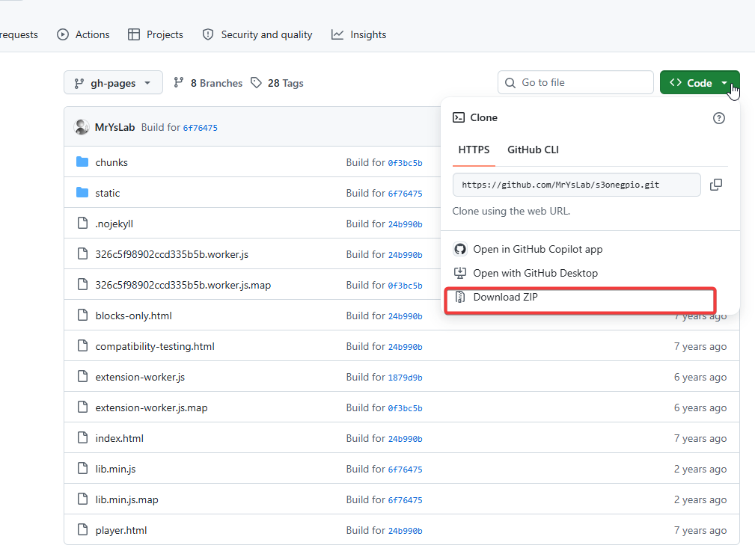The width and height of the screenshot is (755, 560).
Task: Open lib.min.js.map file
Action: point(126,500)
